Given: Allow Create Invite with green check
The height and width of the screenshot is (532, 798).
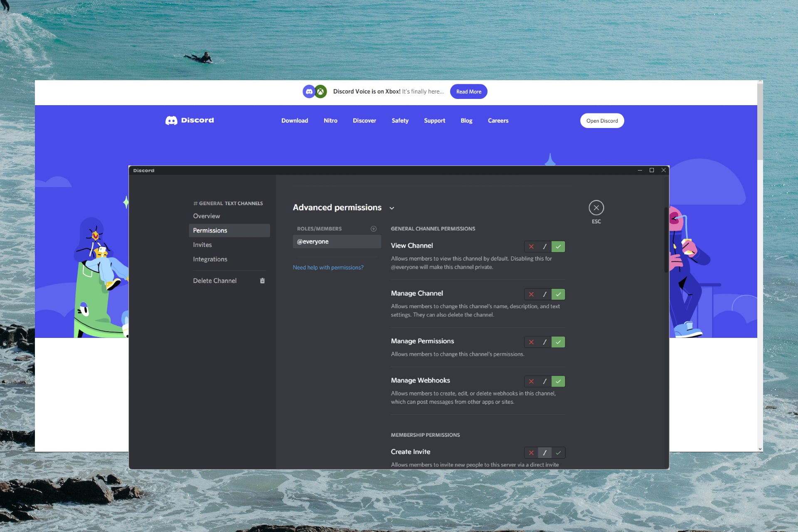Looking at the screenshot, I should pyautogui.click(x=558, y=453).
